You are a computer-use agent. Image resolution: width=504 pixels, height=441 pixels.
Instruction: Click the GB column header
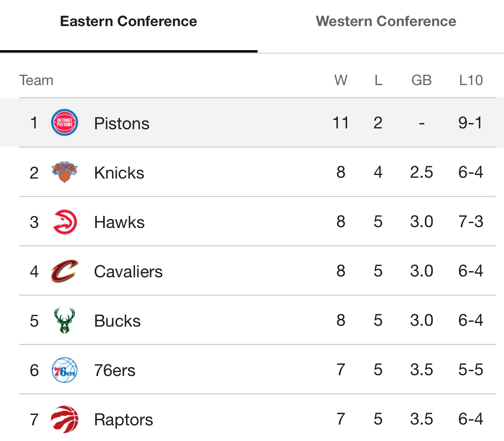[421, 80]
